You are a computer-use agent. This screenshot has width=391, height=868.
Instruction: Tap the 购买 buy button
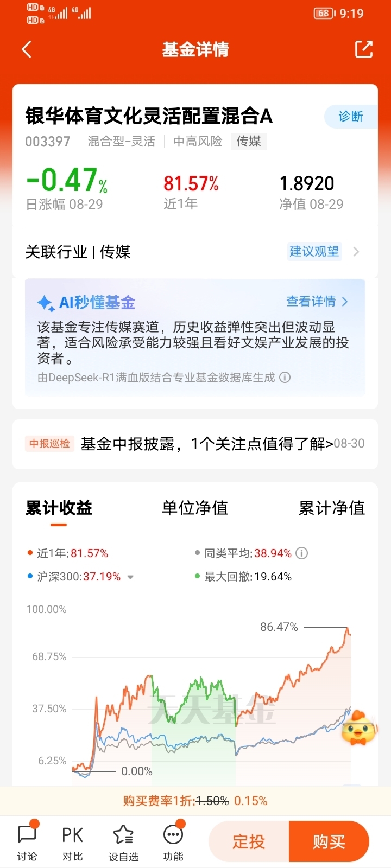(x=329, y=841)
